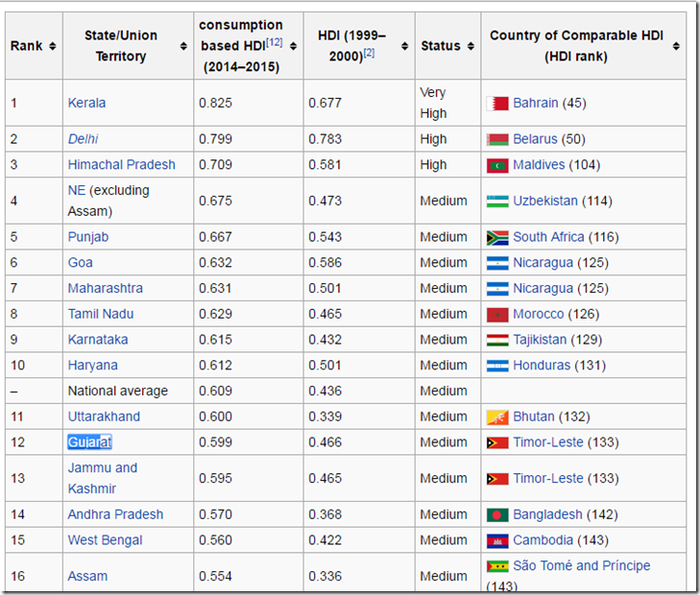Click the Bhutan flag icon
The width and height of the screenshot is (700, 595).
click(497, 417)
